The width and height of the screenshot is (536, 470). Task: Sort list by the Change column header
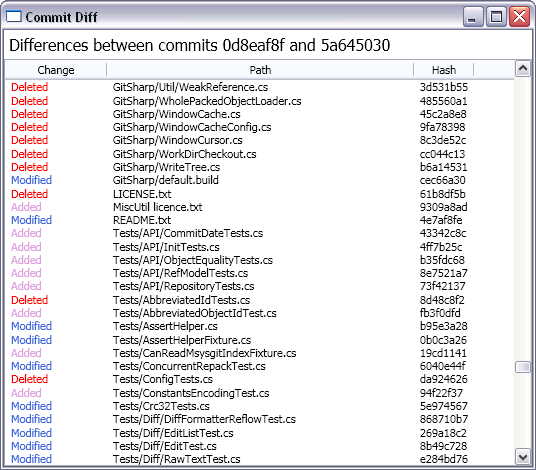click(56, 70)
